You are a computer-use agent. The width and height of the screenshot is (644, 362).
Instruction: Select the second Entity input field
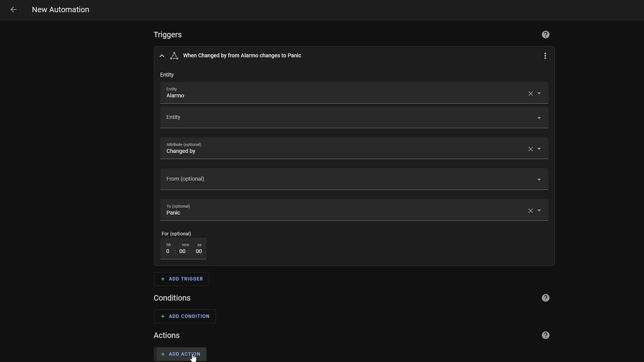354,117
